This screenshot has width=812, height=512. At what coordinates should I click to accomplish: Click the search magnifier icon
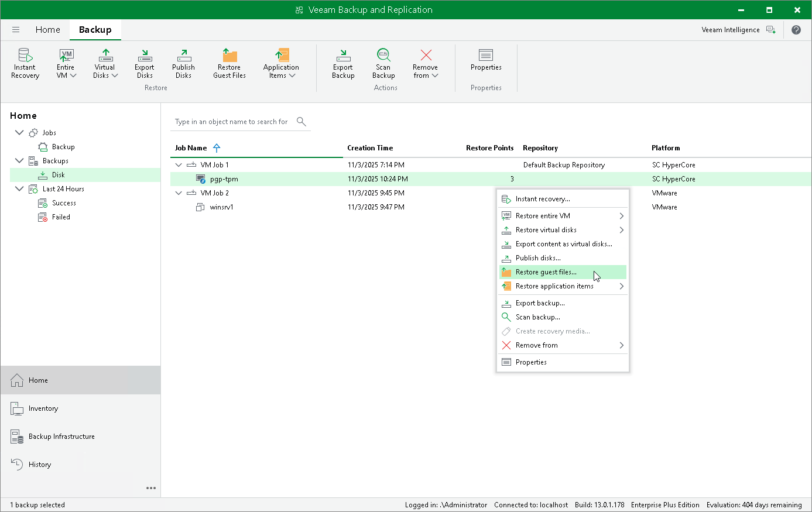tap(301, 122)
